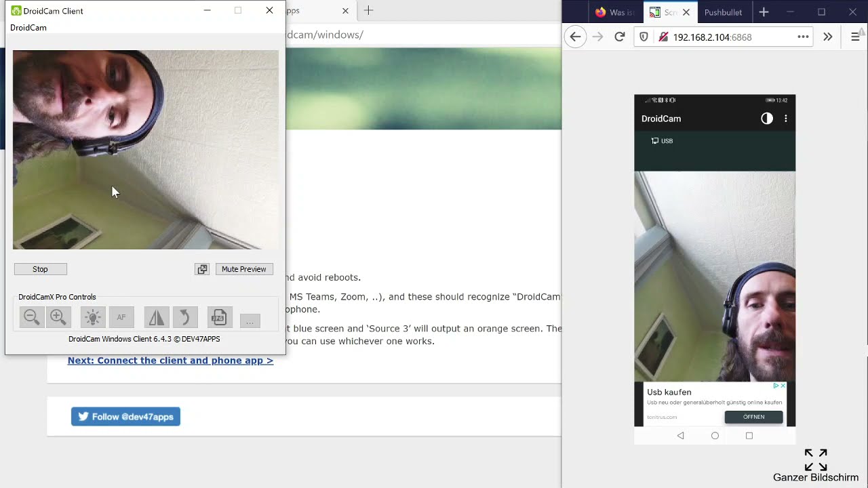The image size is (868, 488).
Task: Select the USB indicator in phone app
Action: click(662, 141)
